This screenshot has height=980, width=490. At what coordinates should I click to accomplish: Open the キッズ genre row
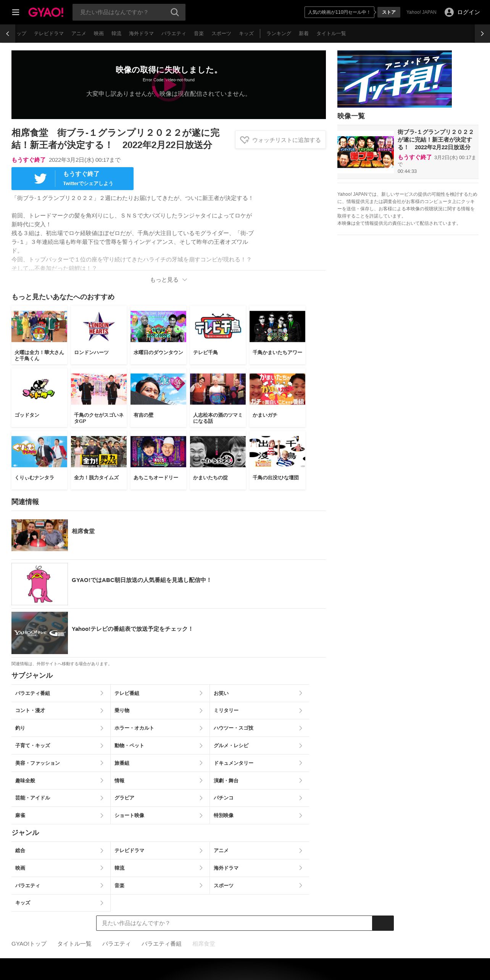[61, 903]
